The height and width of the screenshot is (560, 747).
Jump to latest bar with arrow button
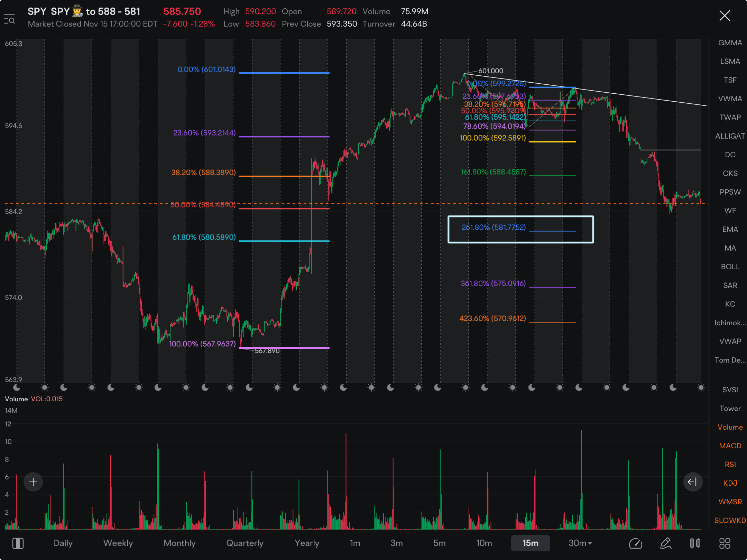click(692, 482)
